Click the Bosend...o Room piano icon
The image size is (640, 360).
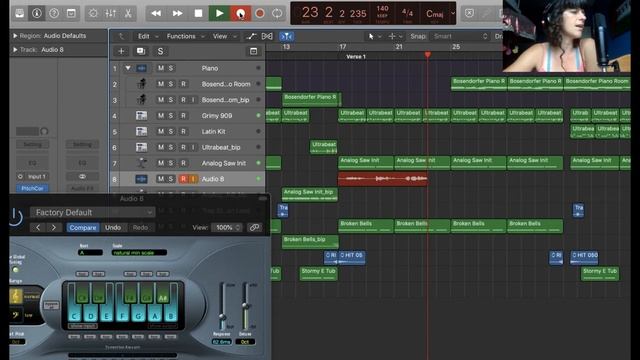(x=142, y=84)
